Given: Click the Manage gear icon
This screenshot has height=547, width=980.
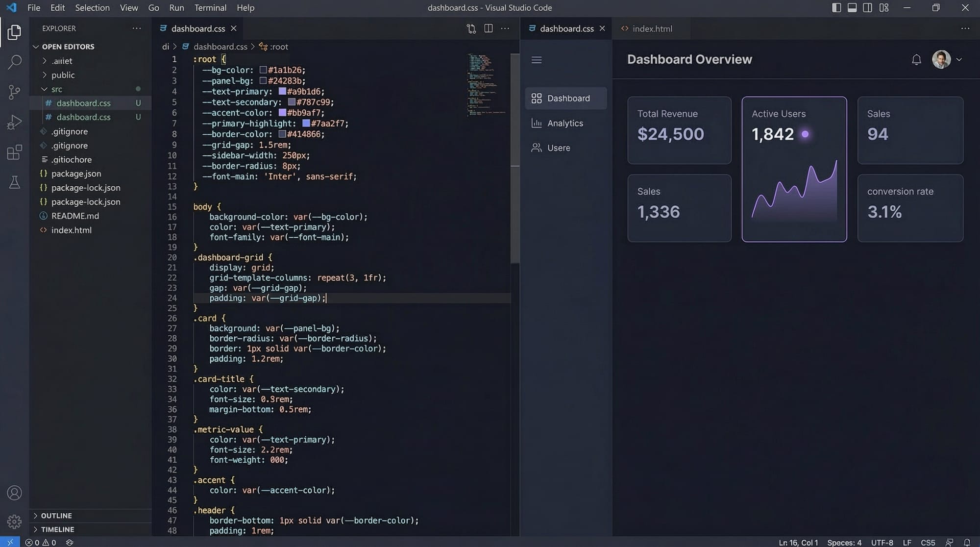Looking at the screenshot, I should tap(15, 522).
